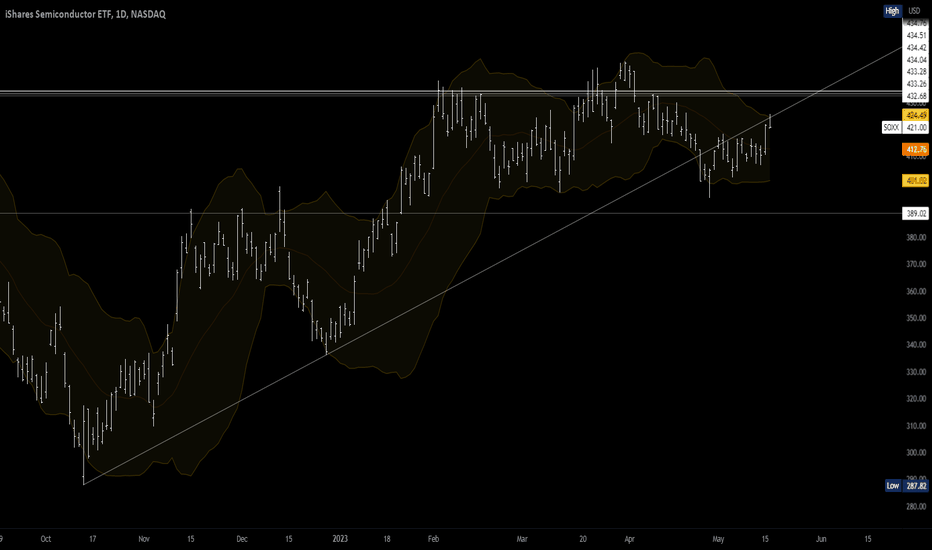Click the 300.00 price axis tick
Image resolution: width=932 pixels, height=550 pixels.
(916, 452)
